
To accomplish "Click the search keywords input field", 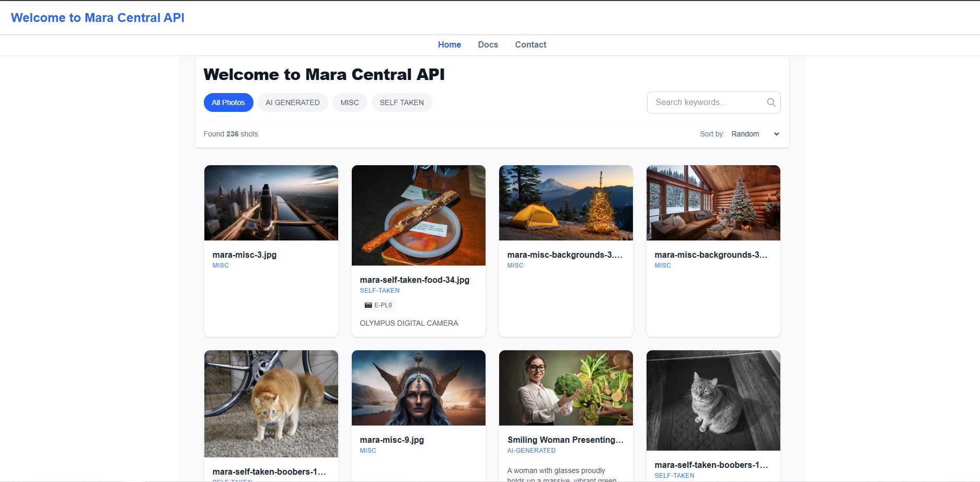I will 706,102.
